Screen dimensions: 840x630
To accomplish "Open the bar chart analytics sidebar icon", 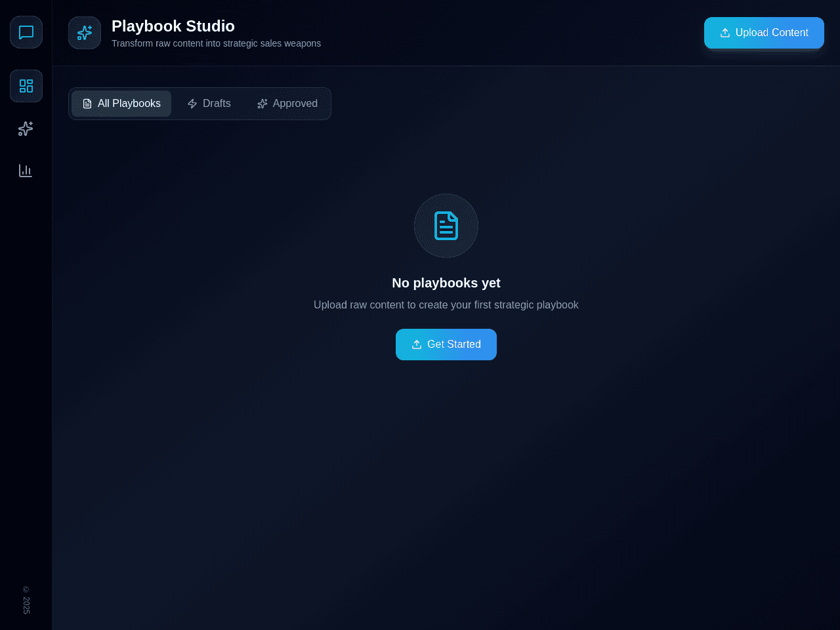I will pyautogui.click(x=26, y=171).
